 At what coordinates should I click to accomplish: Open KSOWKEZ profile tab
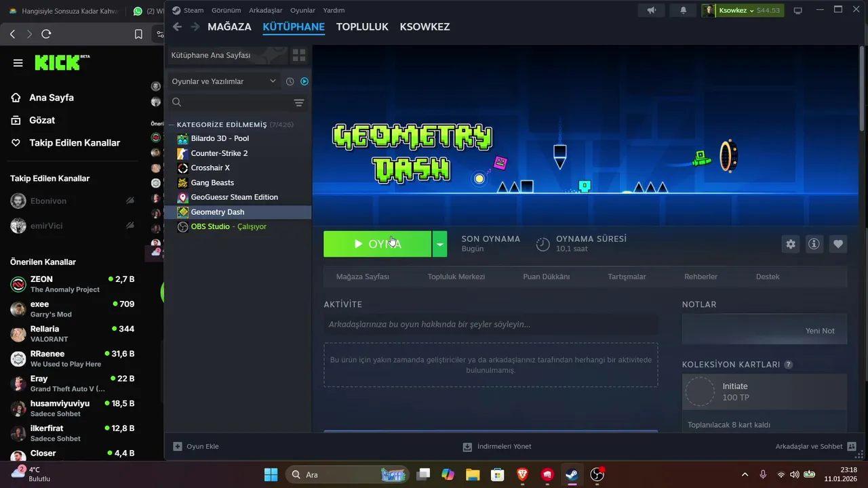(x=425, y=26)
